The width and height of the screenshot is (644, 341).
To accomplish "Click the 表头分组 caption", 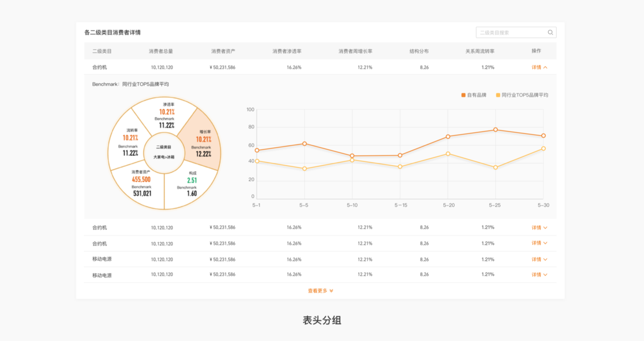I will coord(322,320).
